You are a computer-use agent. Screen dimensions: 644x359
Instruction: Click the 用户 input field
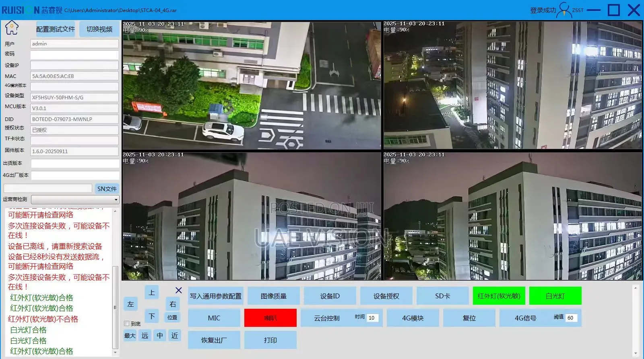pos(74,44)
